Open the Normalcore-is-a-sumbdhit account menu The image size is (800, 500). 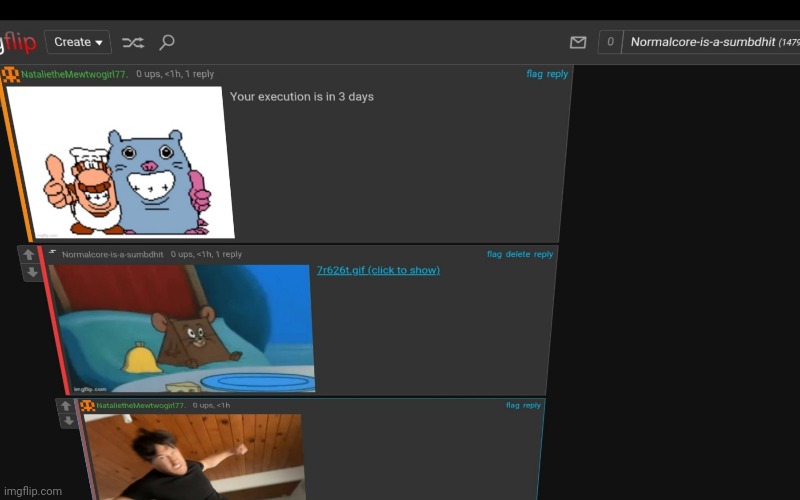click(x=711, y=42)
